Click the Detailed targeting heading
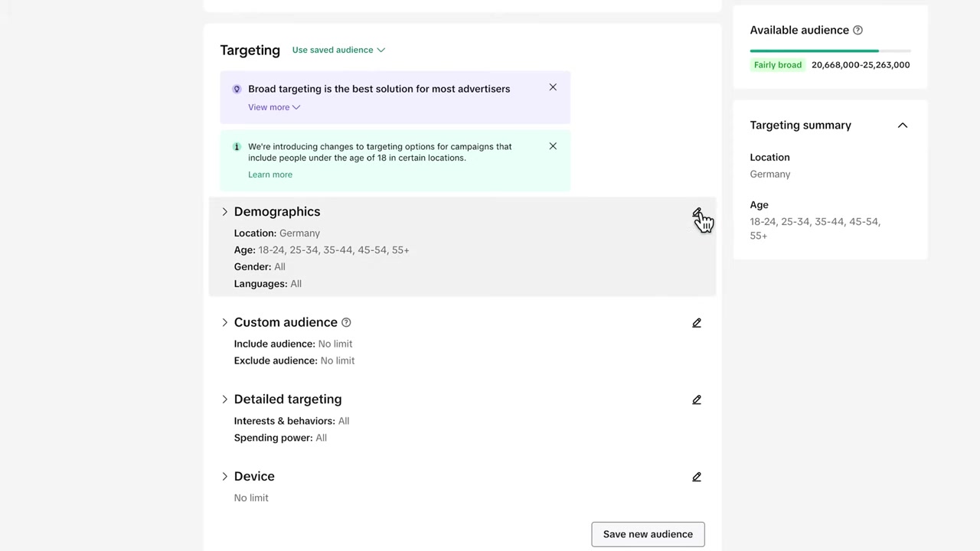The height and width of the screenshot is (551, 980). point(288,399)
